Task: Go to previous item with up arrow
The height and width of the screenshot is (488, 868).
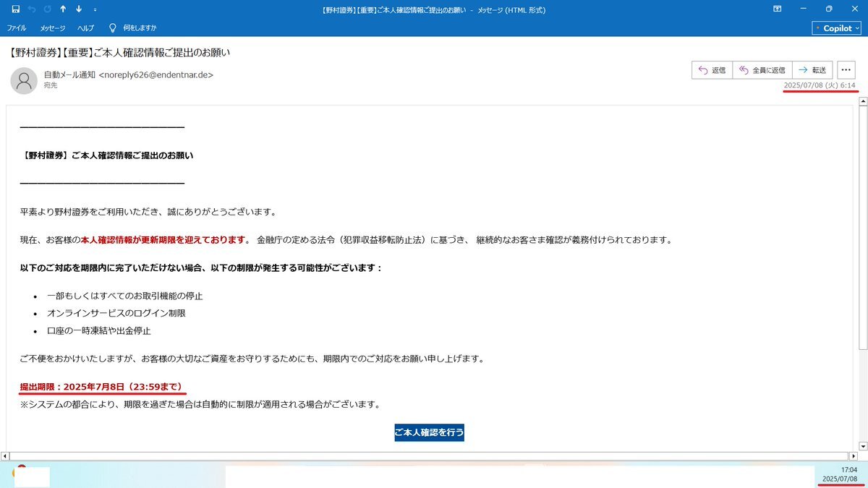Action: click(x=64, y=9)
